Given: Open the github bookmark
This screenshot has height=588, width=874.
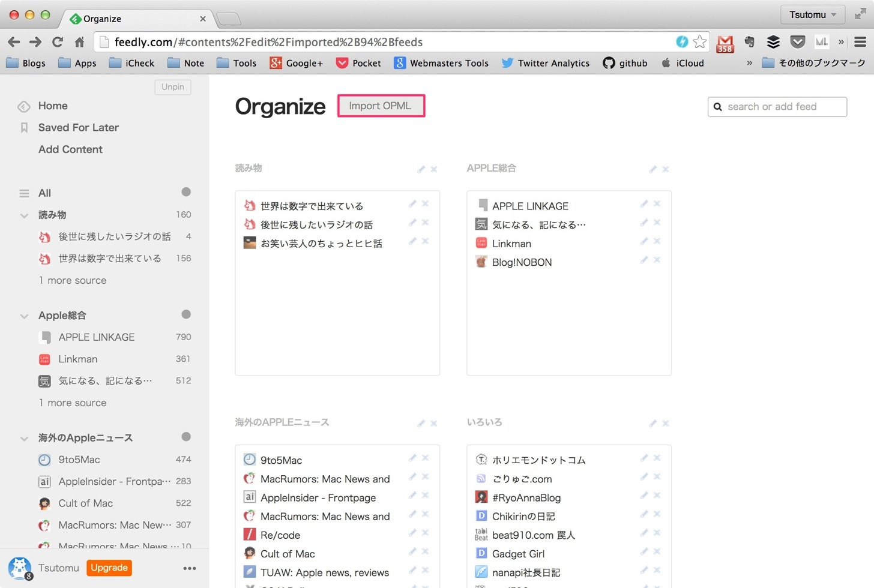Looking at the screenshot, I should (x=625, y=63).
